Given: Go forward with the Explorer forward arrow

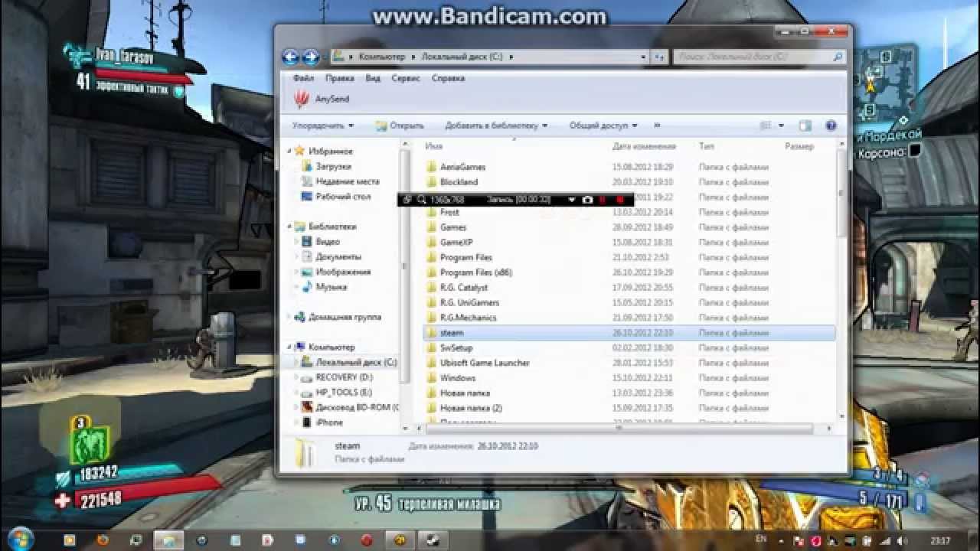Looking at the screenshot, I should 310,57.
